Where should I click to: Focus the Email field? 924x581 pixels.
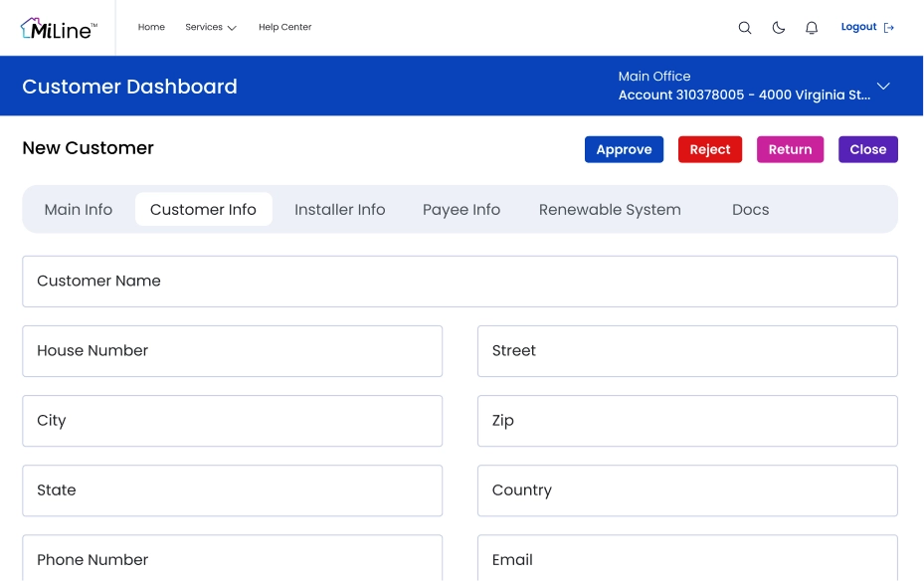click(x=687, y=558)
